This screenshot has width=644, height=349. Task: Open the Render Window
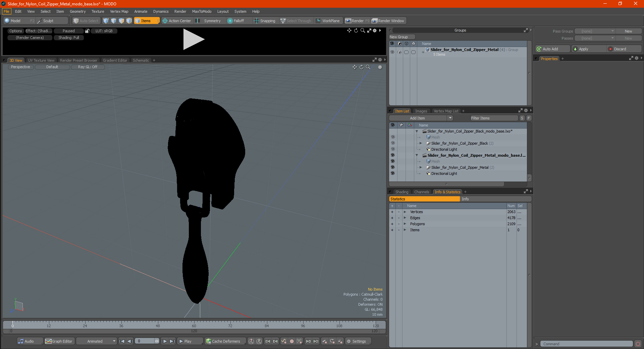(388, 21)
